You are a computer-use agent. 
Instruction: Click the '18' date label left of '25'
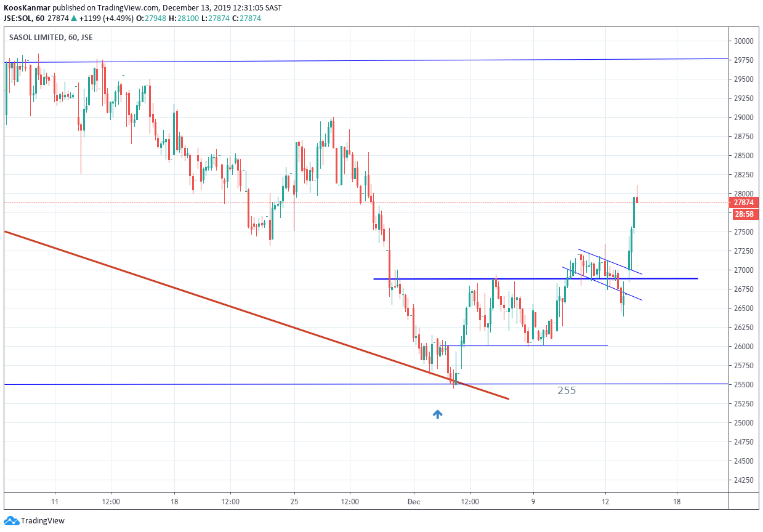[174, 501]
